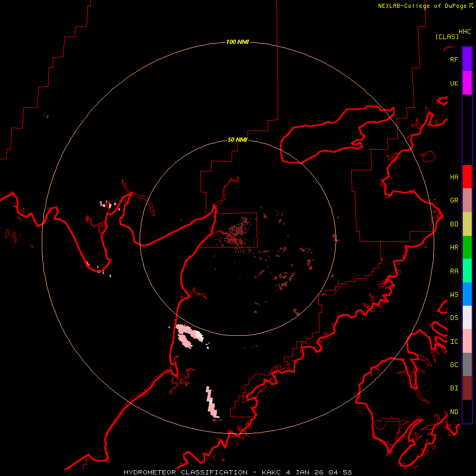Click the IC pink legend color block
This screenshot has height=476, width=476.
click(x=467, y=341)
